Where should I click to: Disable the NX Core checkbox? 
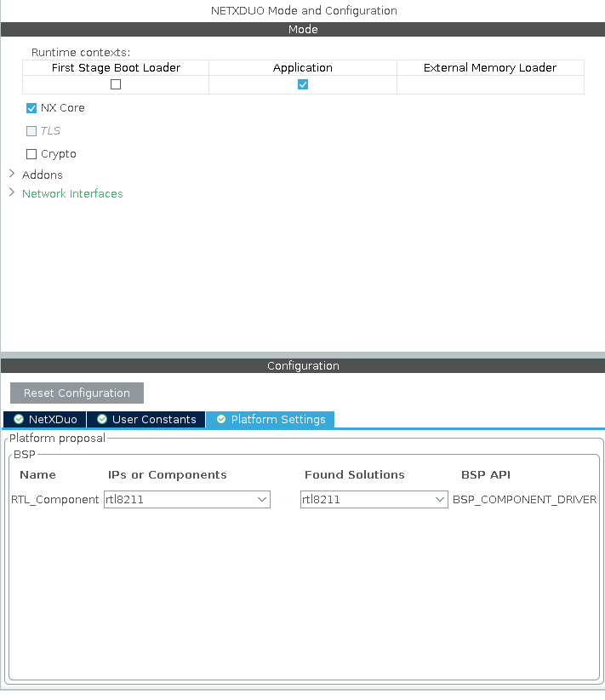tap(31, 108)
